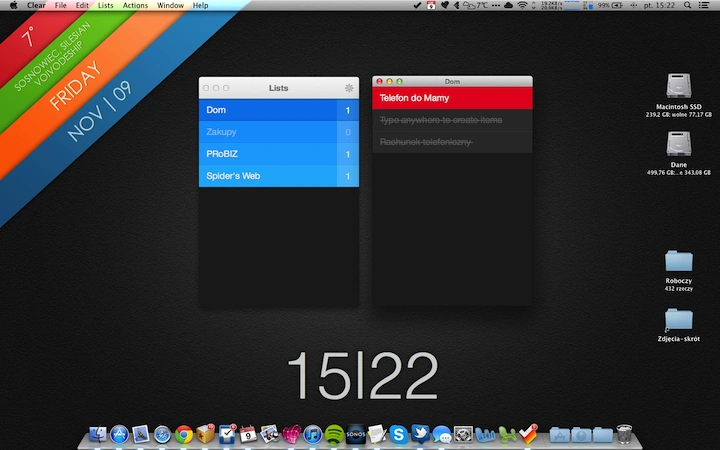Launch Microsoft Excel from the dock
The width and height of the screenshot is (720, 450).
(506, 434)
